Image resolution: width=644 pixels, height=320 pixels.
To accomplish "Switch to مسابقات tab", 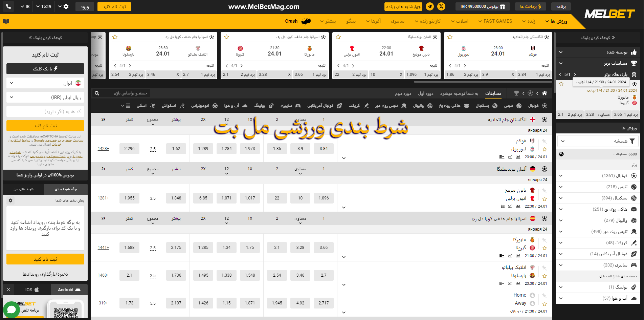I will click(x=493, y=93).
